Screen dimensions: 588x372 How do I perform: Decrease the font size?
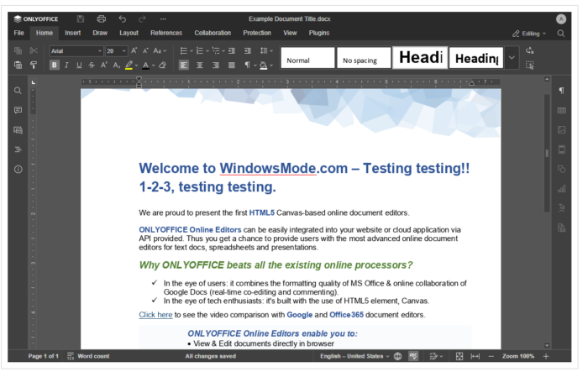click(145, 50)
